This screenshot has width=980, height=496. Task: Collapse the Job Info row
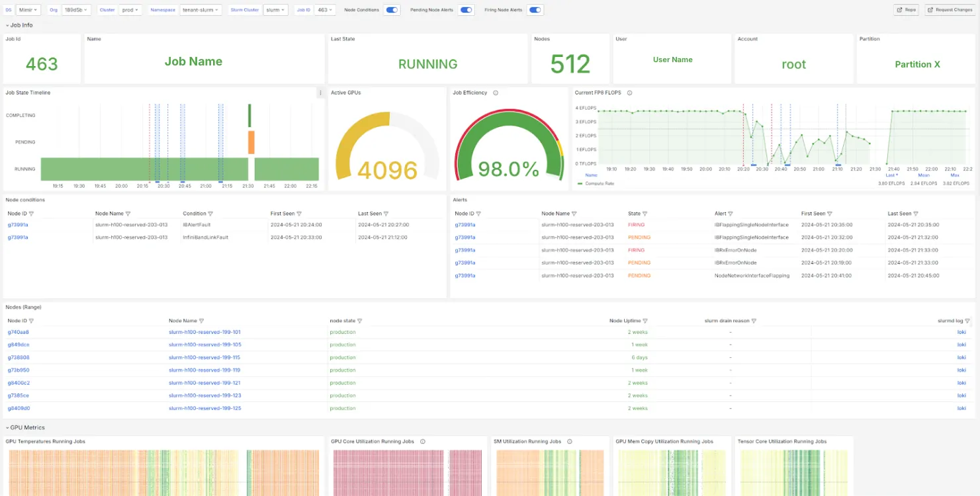coord(19,25)
